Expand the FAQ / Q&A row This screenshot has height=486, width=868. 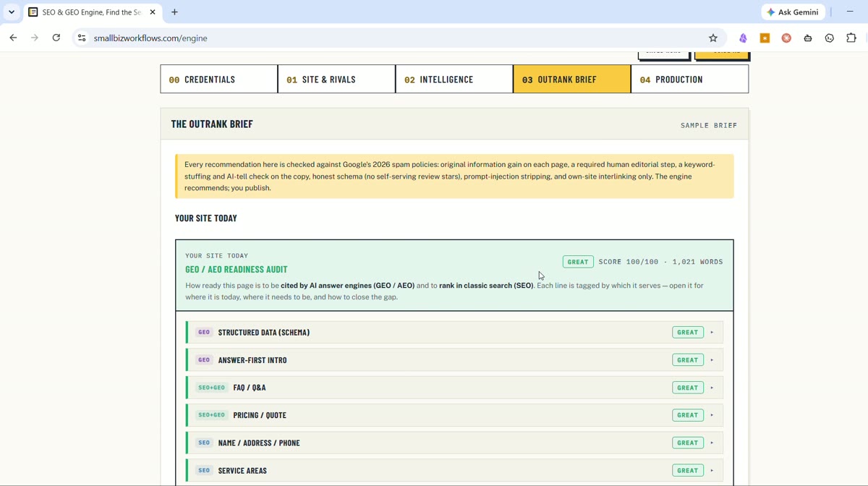454,388
